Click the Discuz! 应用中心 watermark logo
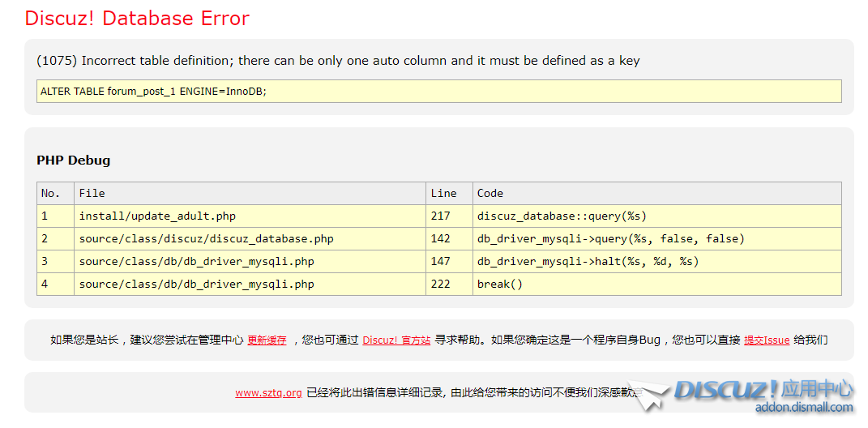The image size is (868, 428). click(x=762, y=390)
